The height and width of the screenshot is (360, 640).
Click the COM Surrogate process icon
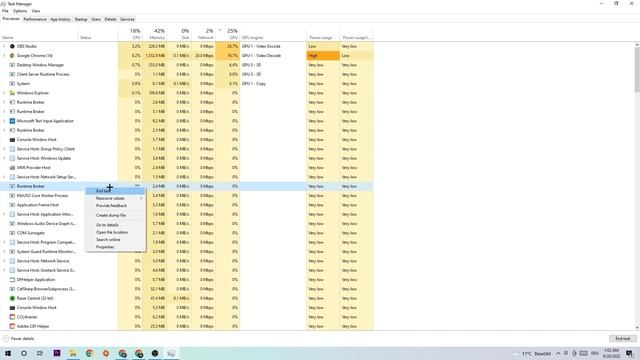point(12,233)
